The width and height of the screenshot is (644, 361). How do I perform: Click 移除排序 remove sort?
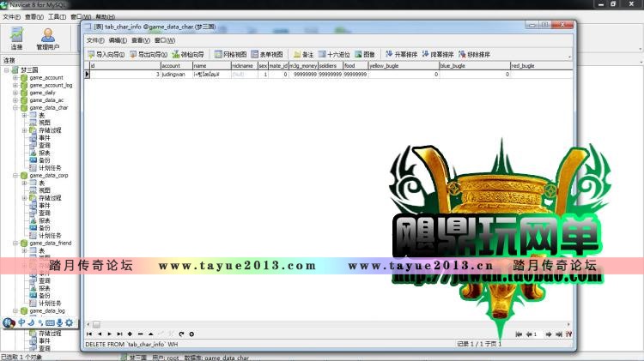(x=474, y=54)
